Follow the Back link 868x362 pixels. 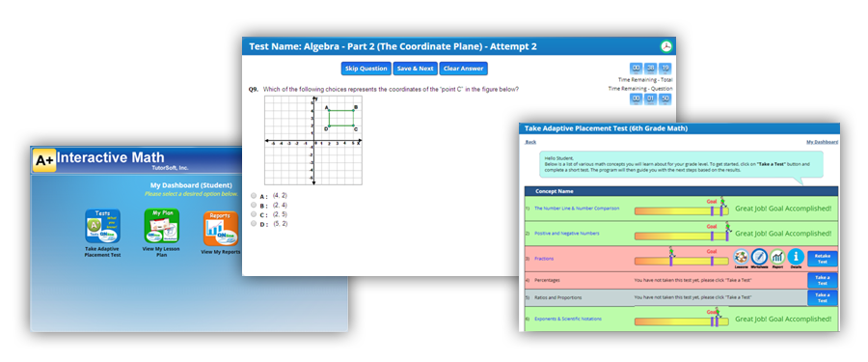(530, 142)
